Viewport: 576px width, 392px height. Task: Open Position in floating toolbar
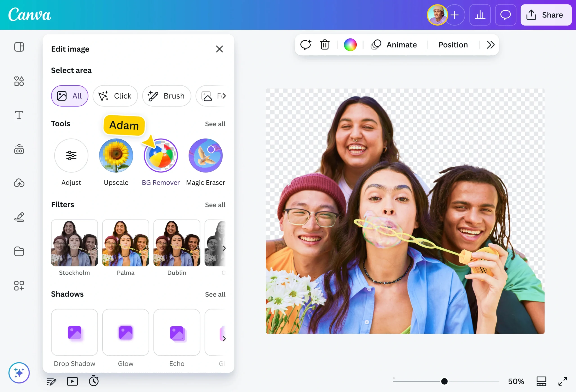click(x=453, y=45)
